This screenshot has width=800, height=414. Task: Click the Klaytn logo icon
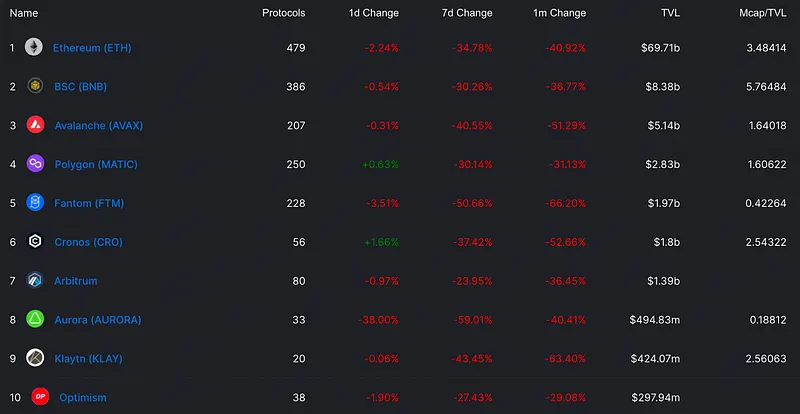34,358
